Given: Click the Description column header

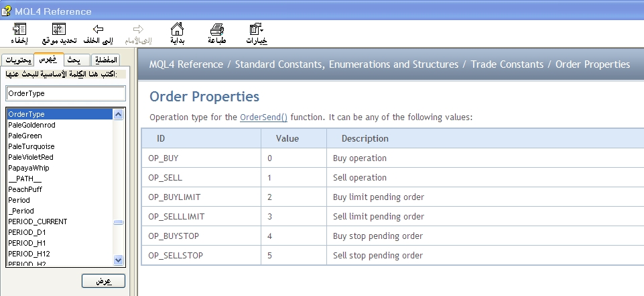Looking at the screenshot, I should pos(485,138).
